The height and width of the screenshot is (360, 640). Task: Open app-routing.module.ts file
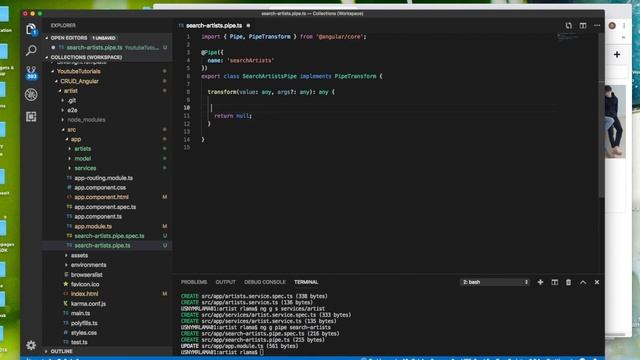[103, 178]
